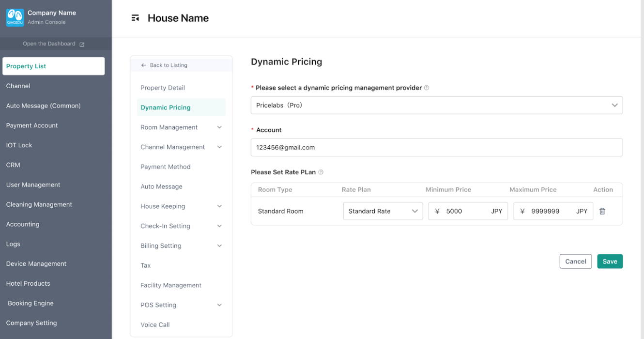This screenshot has height=339, width=644.
Task: Click the Cancel button
Action: [x=575, y=262]
